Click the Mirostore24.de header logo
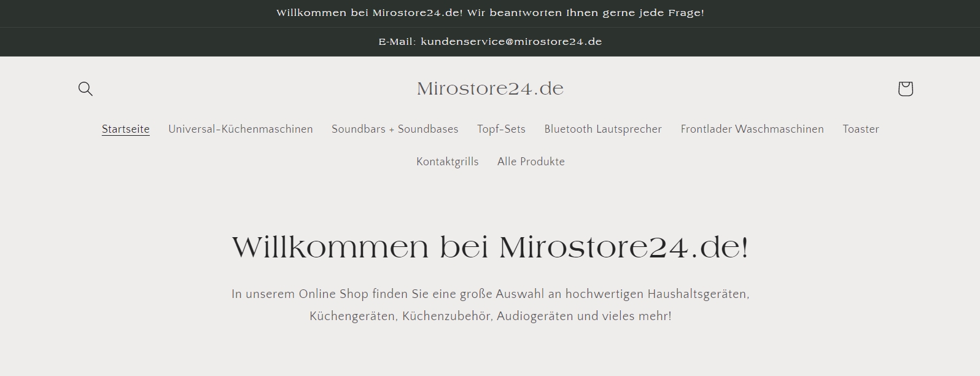Image resolution: width=980 pixels, height=376 pixels. pyautogui.click(x=490, y=89)
